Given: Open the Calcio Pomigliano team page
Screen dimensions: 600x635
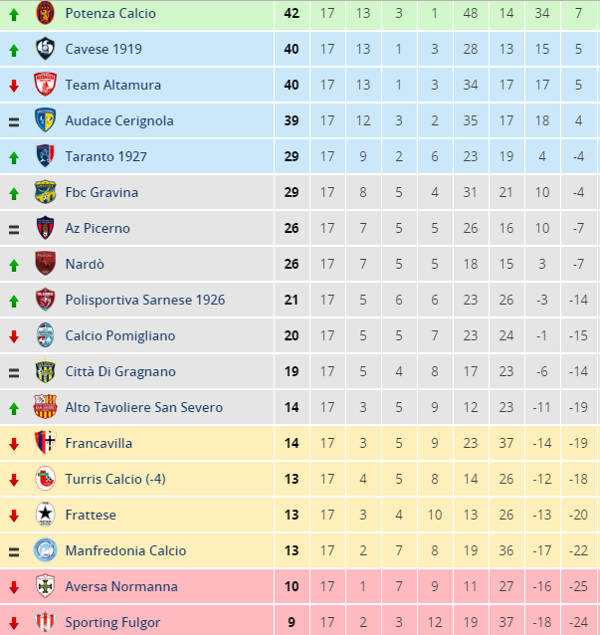Looking at the screenshot, I should [x=120, y=336].
